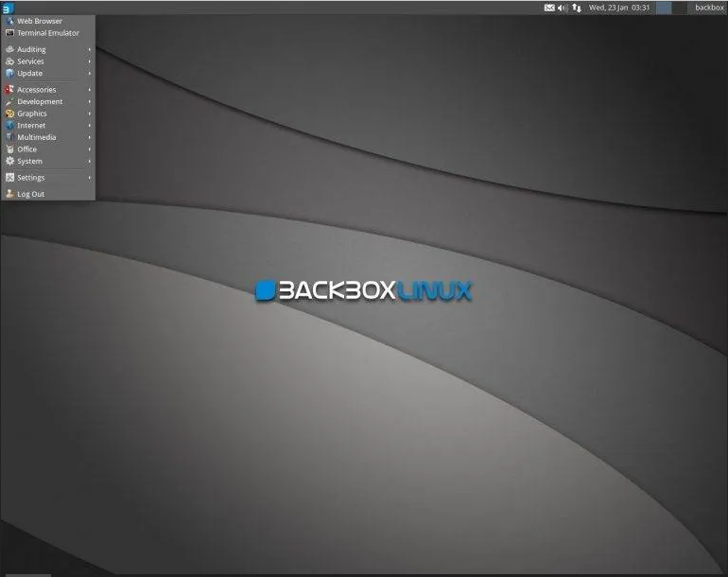The height and width of the screenshot is (577, 728).
Task: Switch to the highlighted first workspace
Action: (664, 8)
